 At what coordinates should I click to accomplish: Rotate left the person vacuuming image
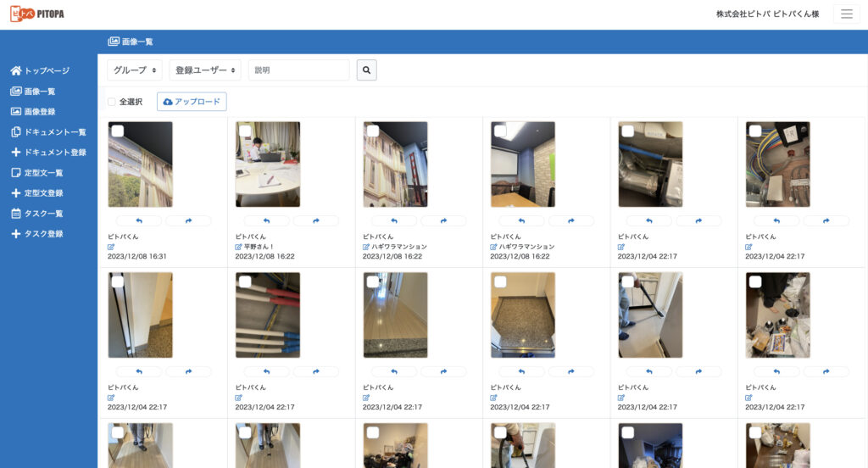click(648, 371)
